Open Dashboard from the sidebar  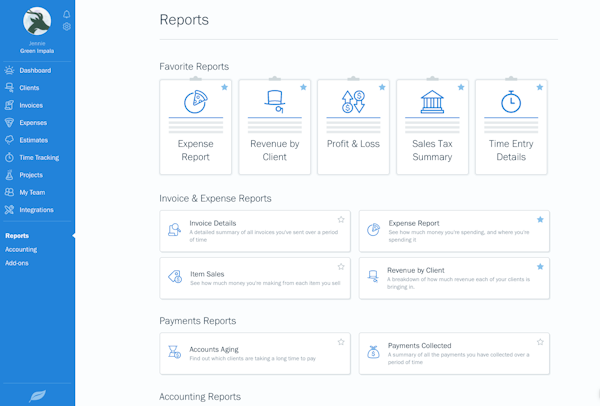pos(34,70)
